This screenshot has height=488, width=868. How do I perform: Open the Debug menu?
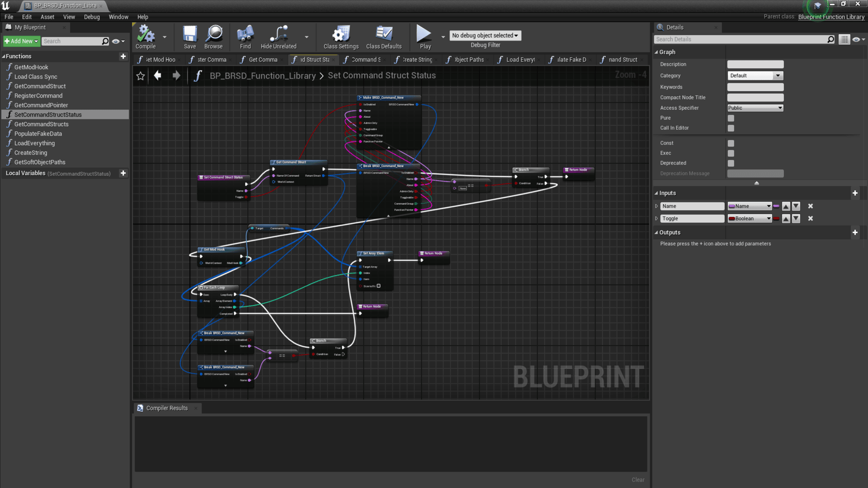[92, 17]
